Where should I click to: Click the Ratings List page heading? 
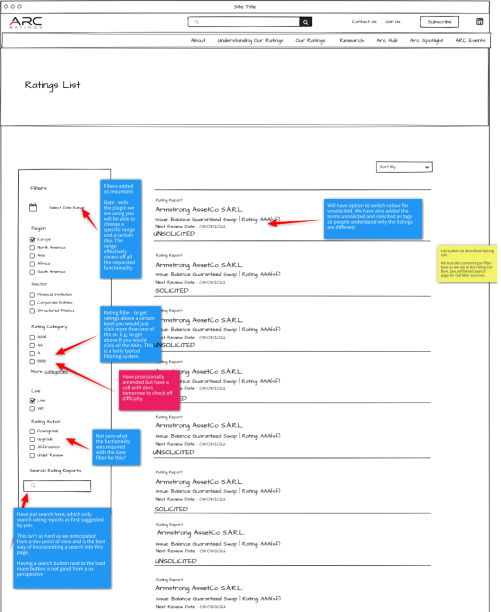coord(52,85)
